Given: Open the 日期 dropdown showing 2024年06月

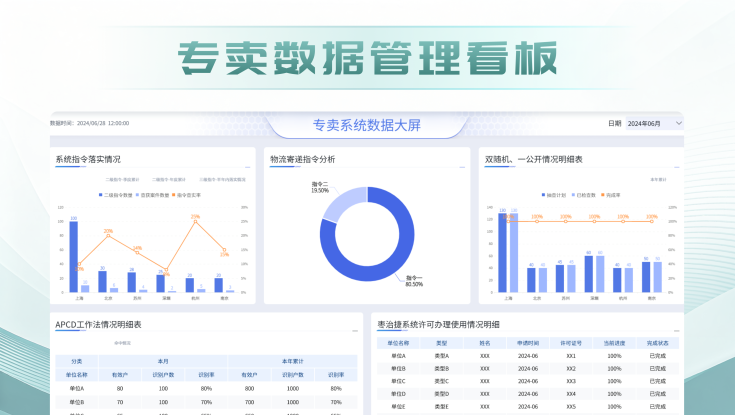Looking at the screenshot, I should [x=652, y=123].
